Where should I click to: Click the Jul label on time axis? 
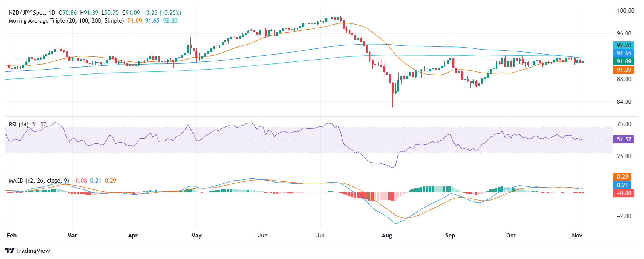[320, 236]
